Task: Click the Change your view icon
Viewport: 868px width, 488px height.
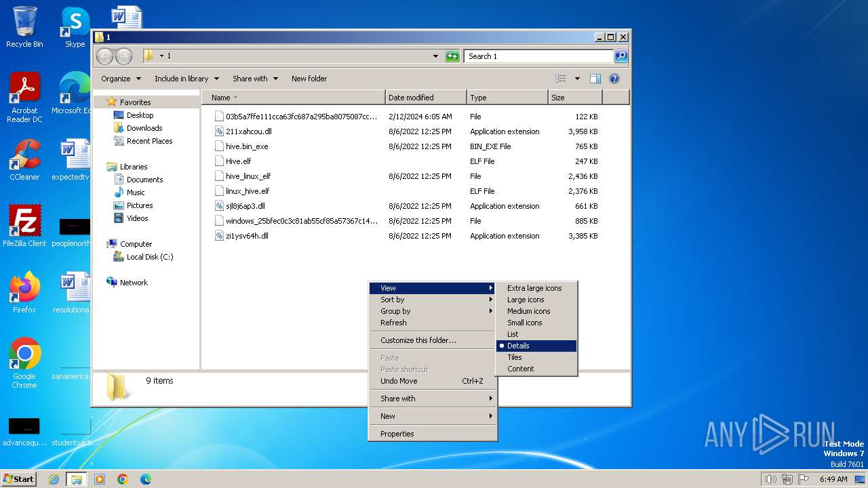Action: (561, 79)
